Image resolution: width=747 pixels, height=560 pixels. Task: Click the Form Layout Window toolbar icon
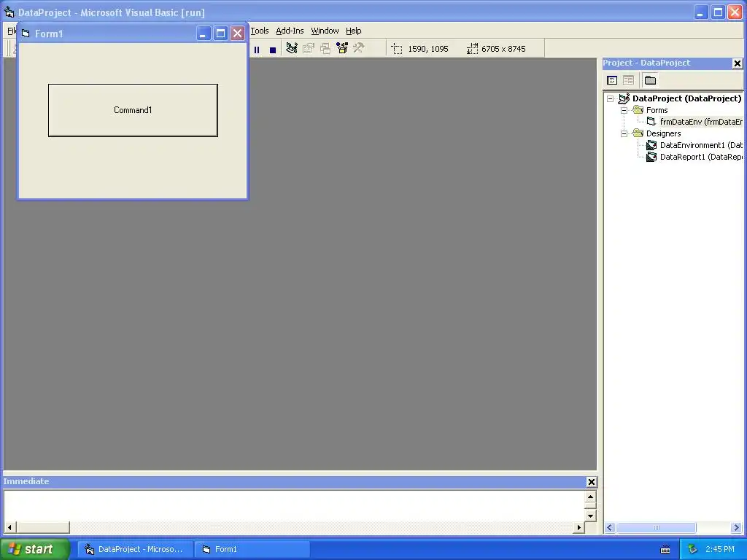pyautogui.click(x=325, y=48)
